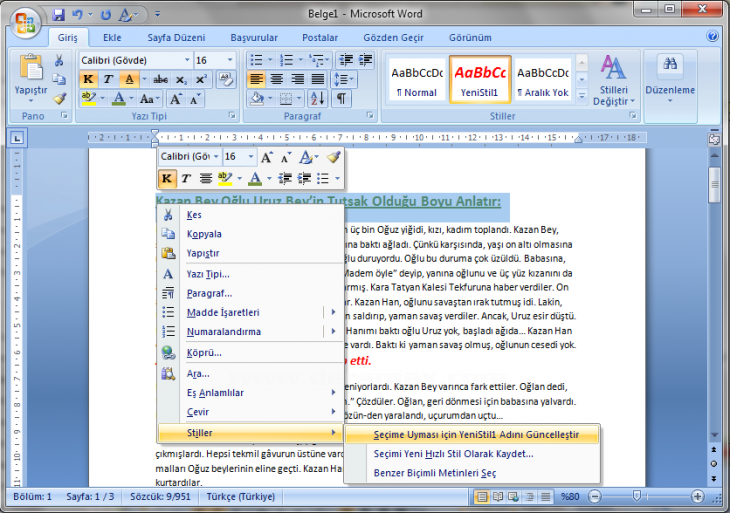The width and height of the screenshot is (730, 513).
Task: Apply strikethrough with the abc icon
Action: click(161, 80)
